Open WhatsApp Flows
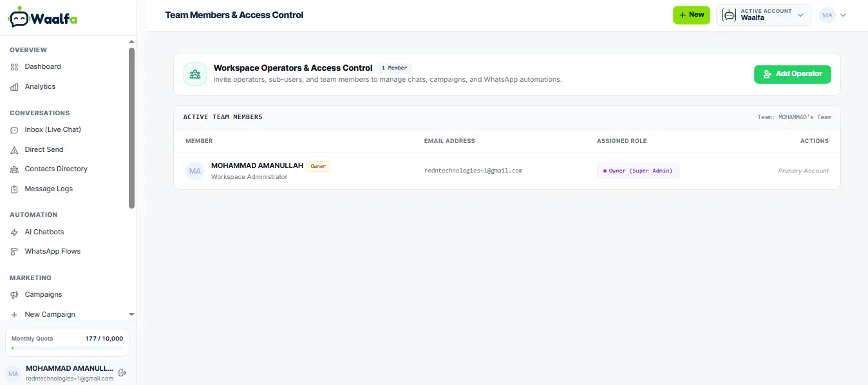 click(x=53, y=252)
